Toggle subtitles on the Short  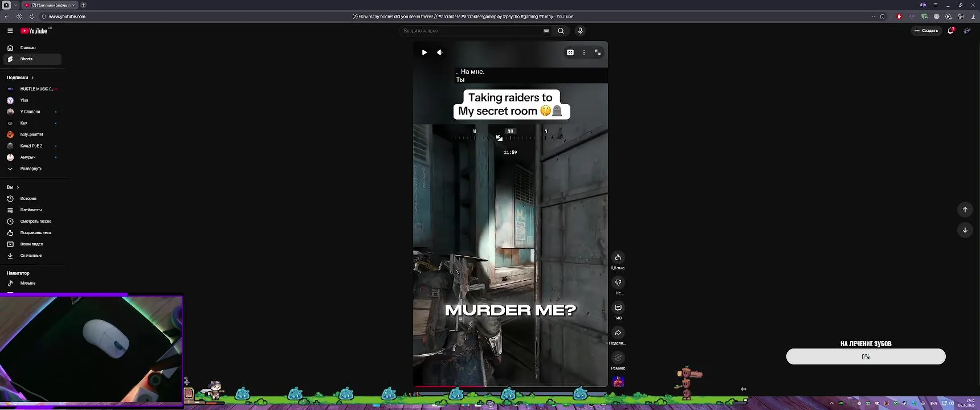570,52
